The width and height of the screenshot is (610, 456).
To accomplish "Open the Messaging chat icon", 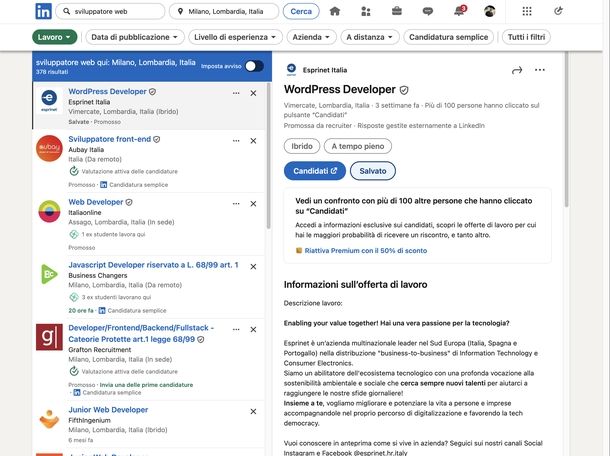I will (428, 11).
